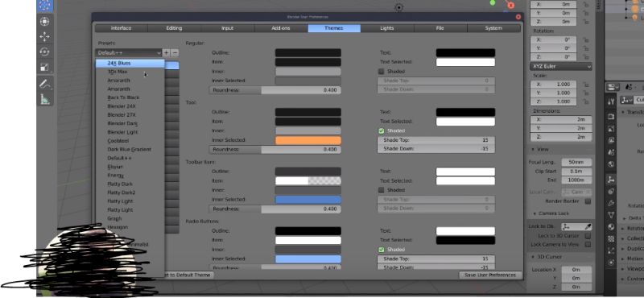The height and width of the screenshot is (298, 644).
Task: Click the lock icon beside Rotation X
Action: click(586, 40)
